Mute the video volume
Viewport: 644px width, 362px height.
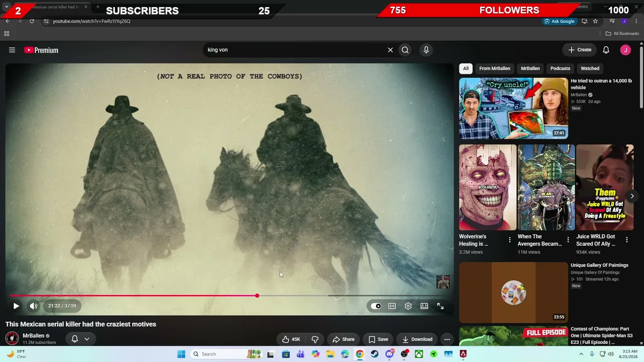coord(33,306)
